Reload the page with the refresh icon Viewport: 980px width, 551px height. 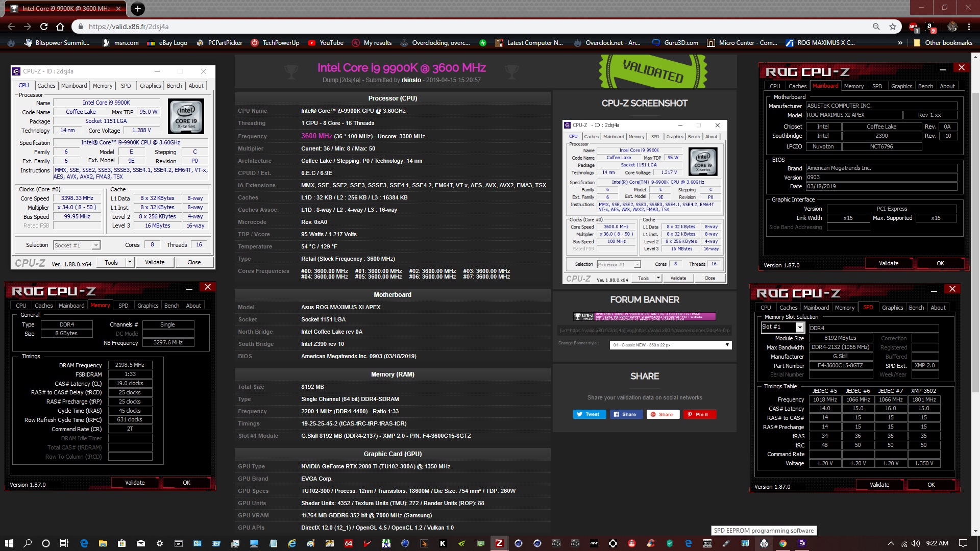(44, 27)
